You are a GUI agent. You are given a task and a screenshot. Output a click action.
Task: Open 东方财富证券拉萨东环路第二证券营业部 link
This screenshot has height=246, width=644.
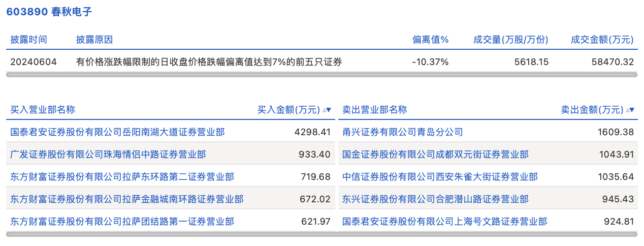[x=122, y=177]
